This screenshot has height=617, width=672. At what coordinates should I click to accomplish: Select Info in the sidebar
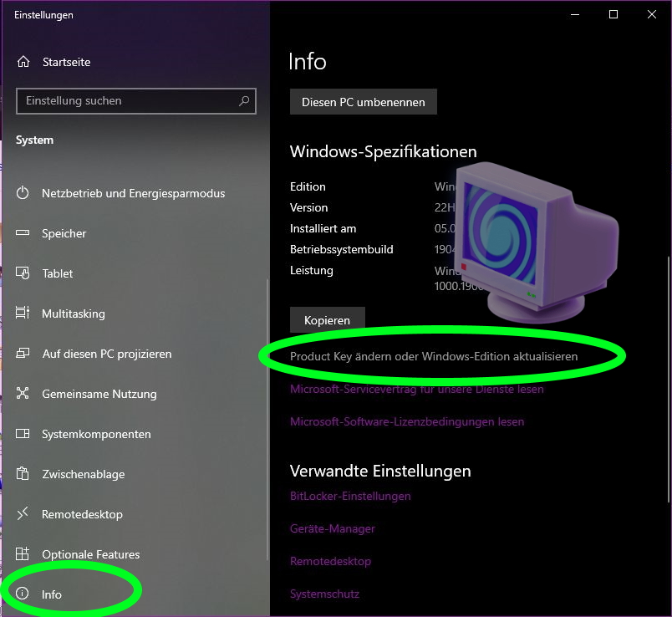[x=52, y=594]
